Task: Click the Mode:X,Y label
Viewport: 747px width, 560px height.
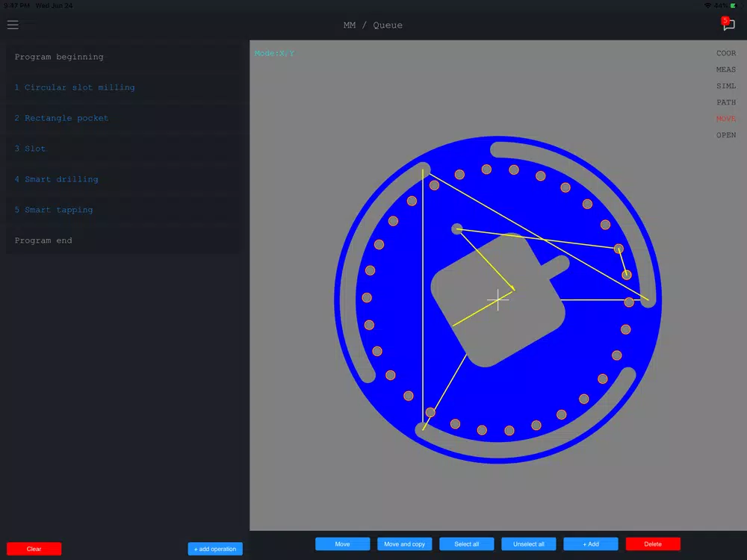Action: point(274,53)
